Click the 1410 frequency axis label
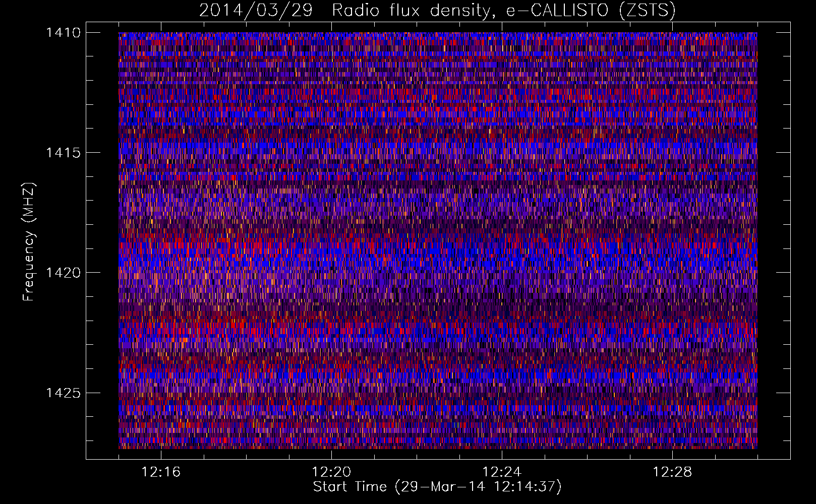This screenshot has width=816, height=504. click(x=63, y=33)
